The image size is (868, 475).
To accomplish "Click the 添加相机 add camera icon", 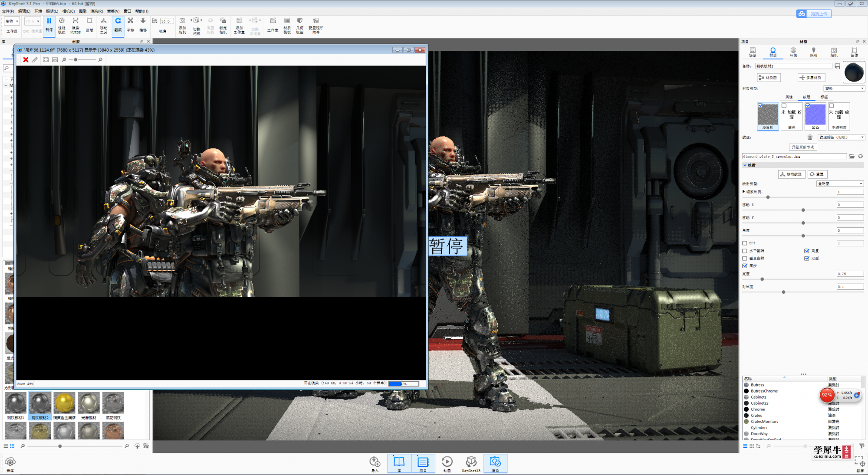I will 182,25.
